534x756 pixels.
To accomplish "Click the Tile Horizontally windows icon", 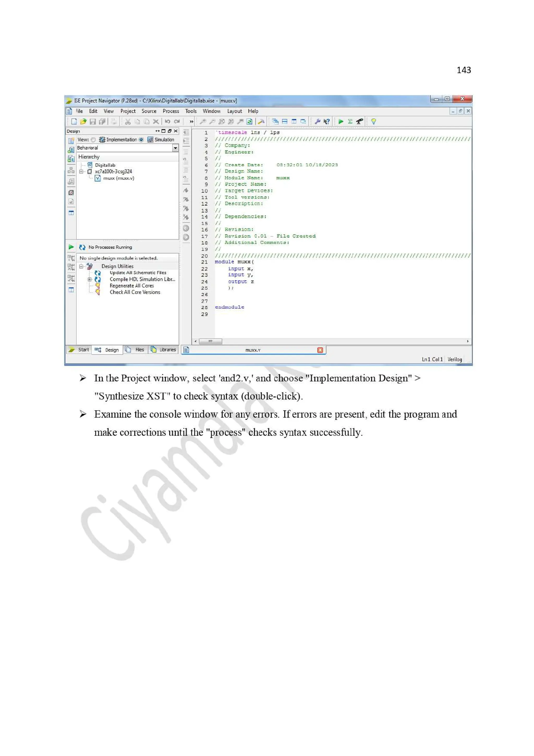I will [x=285, y=122].
